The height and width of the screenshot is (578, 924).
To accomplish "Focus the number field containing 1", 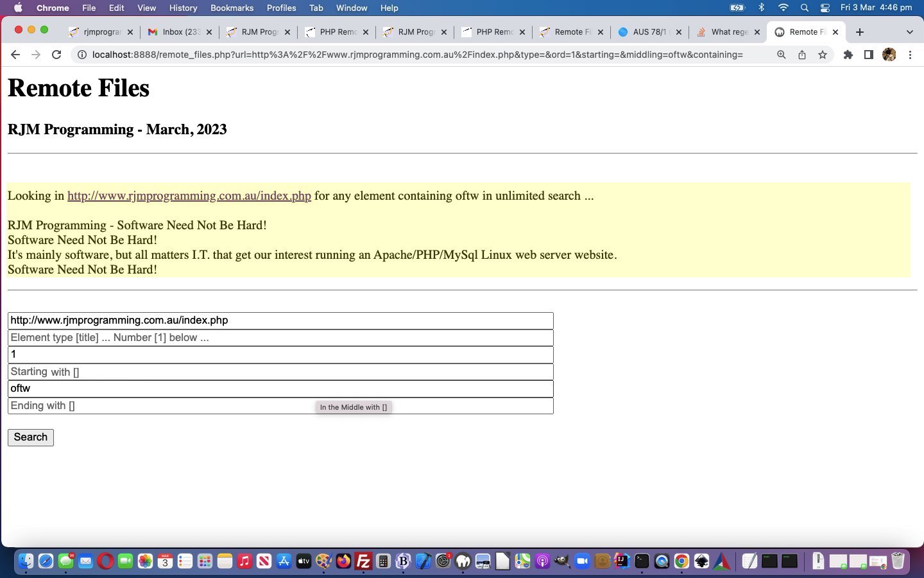I will click(280, 355).
